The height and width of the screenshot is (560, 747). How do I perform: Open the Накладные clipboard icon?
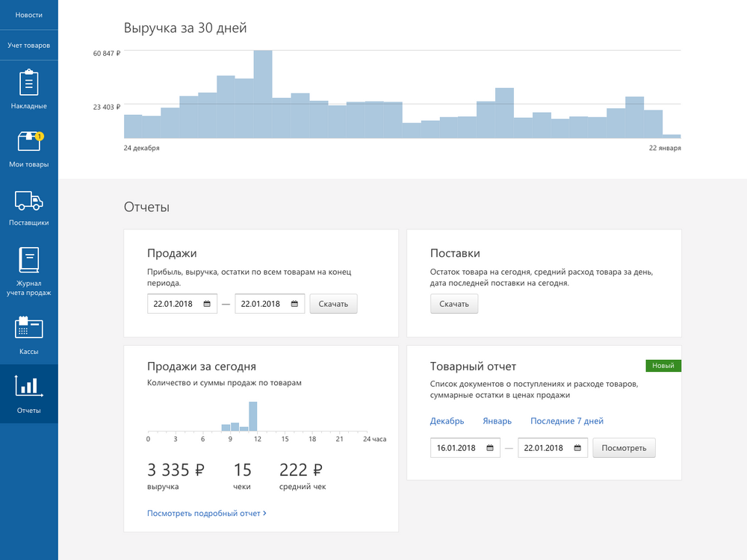pyautogui.click(x=28, y=82)
